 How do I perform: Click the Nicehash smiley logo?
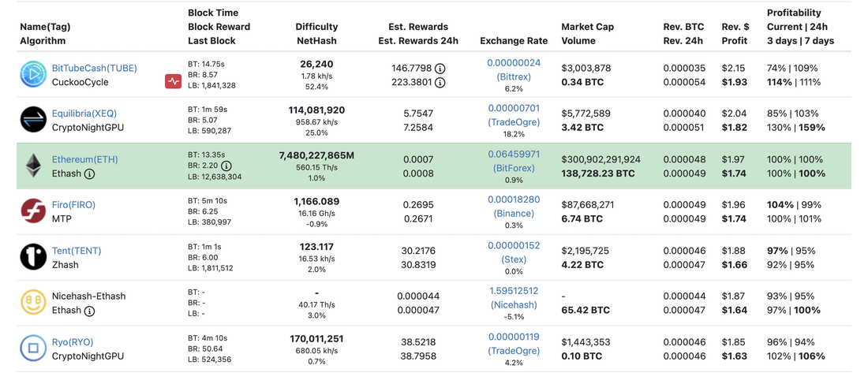pos(34,304)
